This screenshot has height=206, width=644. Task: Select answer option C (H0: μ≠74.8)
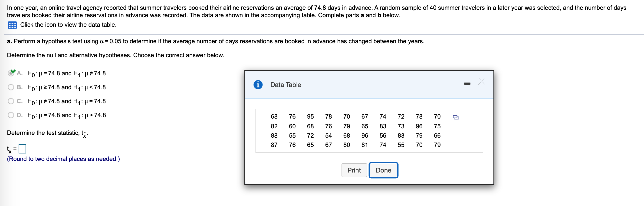[11, 101]
